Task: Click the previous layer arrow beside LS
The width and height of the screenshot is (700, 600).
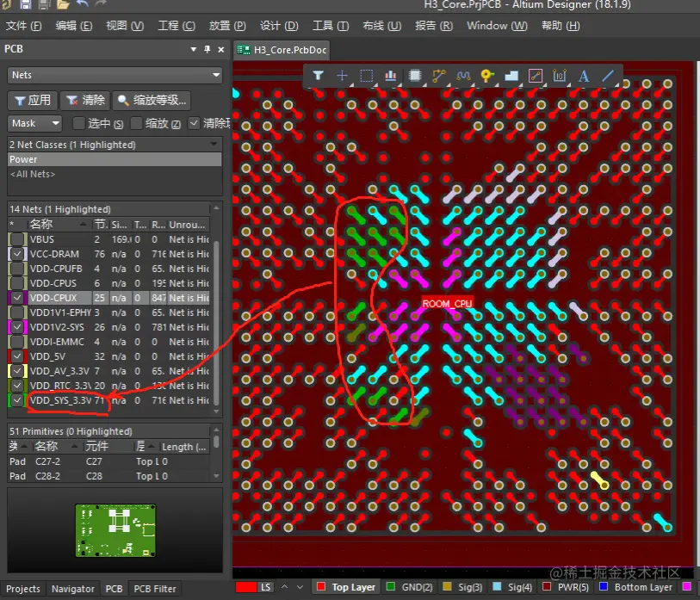Action: (284, 586)
